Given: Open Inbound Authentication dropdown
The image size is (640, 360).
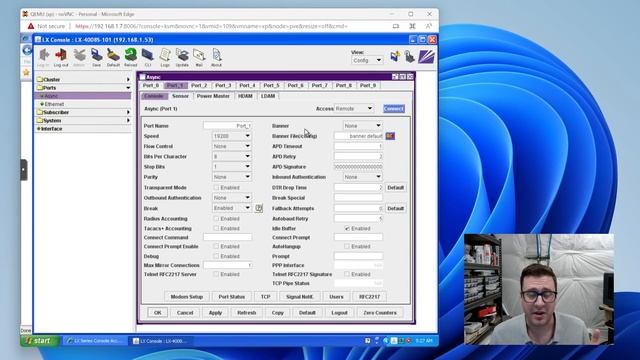Looking at the screenshot, I should point(362,177).
